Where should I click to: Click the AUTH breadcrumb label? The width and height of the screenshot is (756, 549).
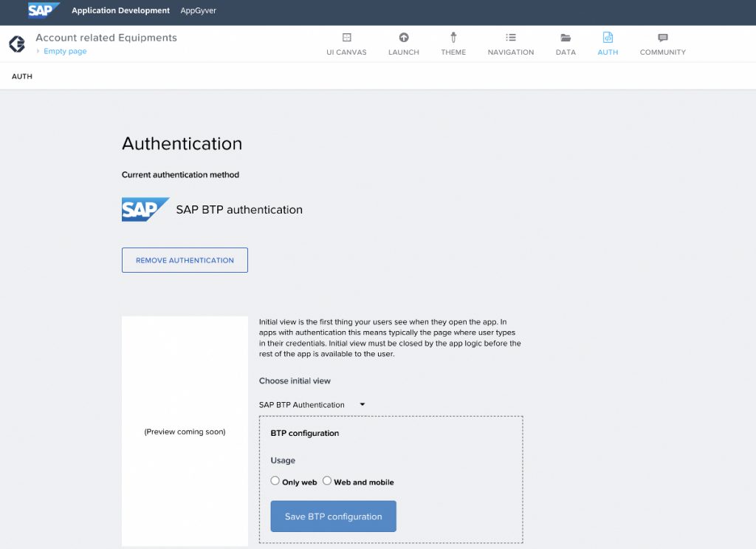(x=22, y=76)
